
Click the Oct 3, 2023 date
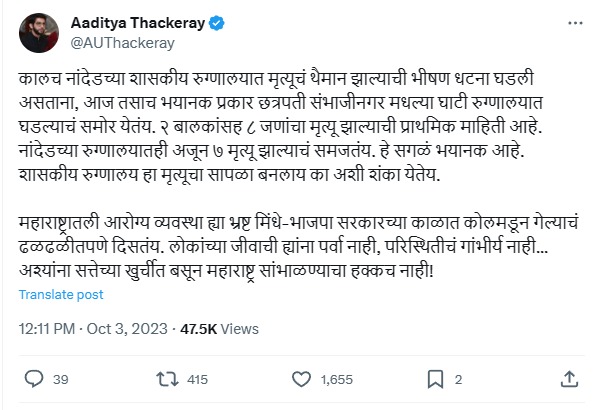pos(127,329)
